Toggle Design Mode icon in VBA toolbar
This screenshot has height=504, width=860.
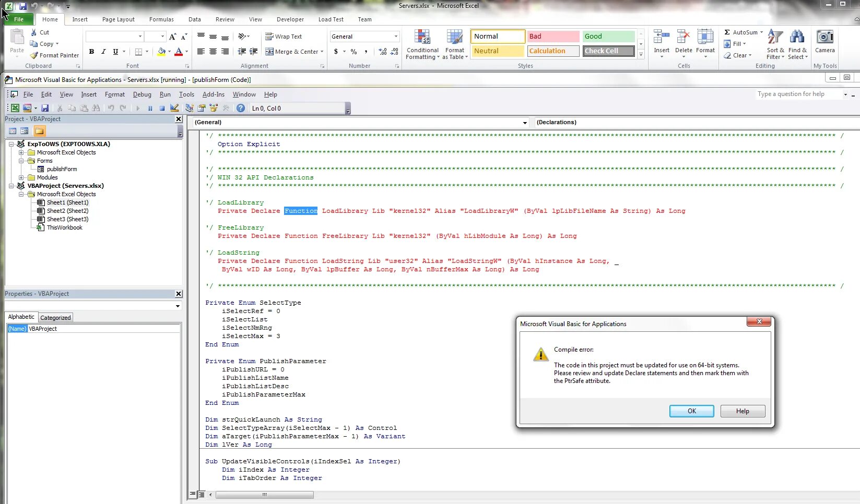click(174, 108)
